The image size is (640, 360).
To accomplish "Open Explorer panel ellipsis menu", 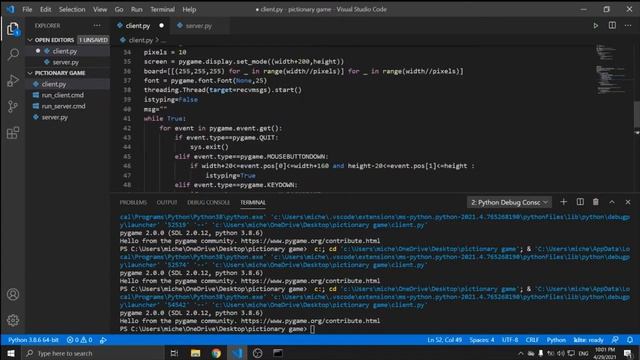I will tap(97, 25).
